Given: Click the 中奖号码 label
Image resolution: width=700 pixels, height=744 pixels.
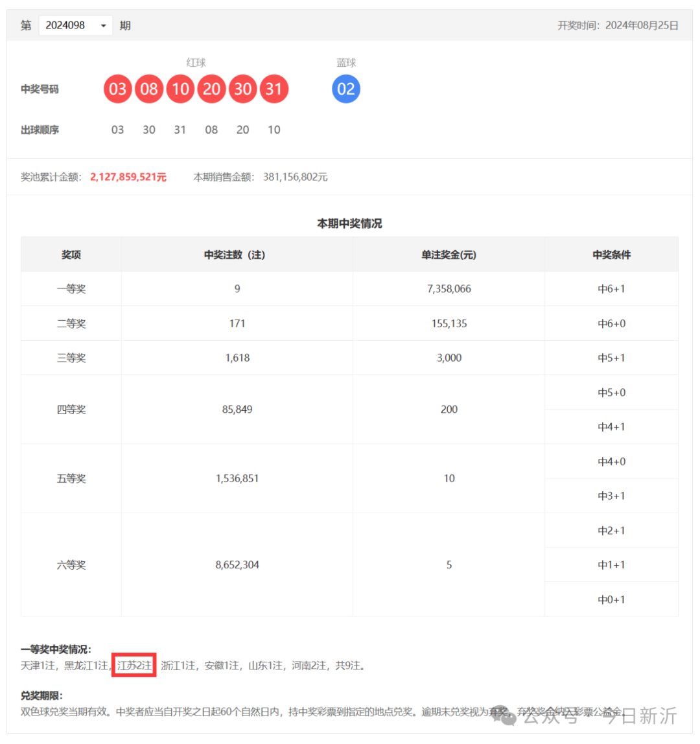Looking at the screenshot, I should (40, 89).
